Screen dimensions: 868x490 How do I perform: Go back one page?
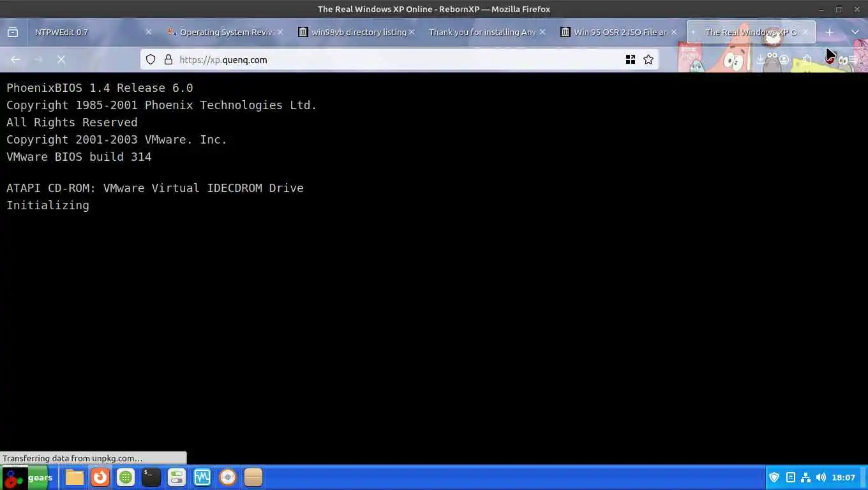(x=15, y=59)
